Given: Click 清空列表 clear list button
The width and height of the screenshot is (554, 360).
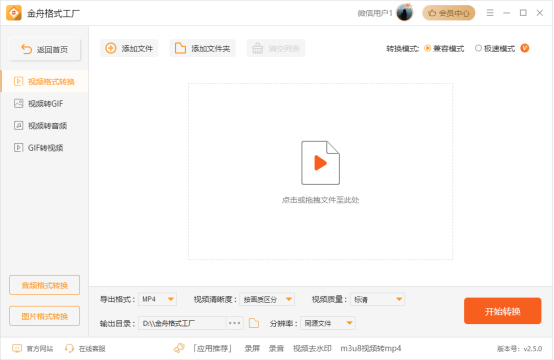Looking at the screenshot, I should click(x=276, y=48).
